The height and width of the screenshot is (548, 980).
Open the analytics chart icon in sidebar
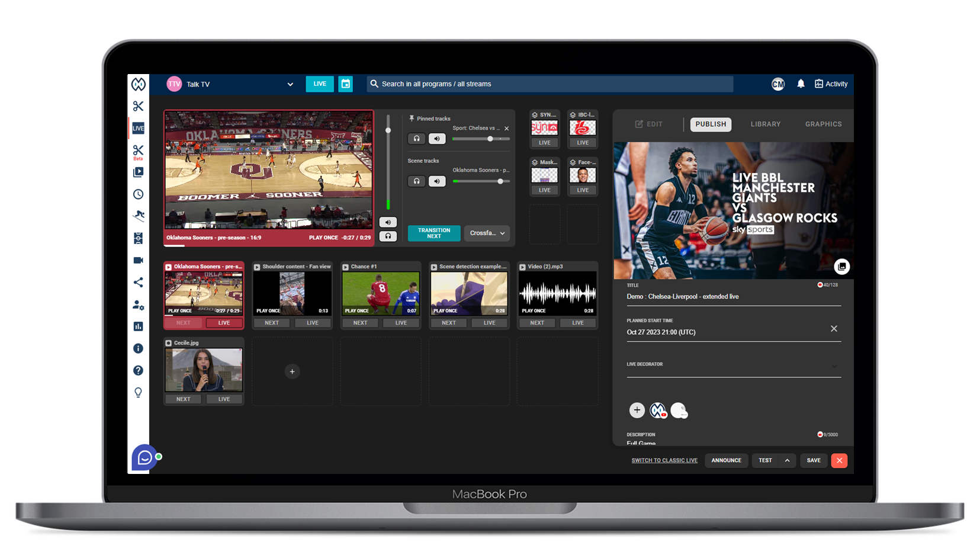click(x=138, y=326)
